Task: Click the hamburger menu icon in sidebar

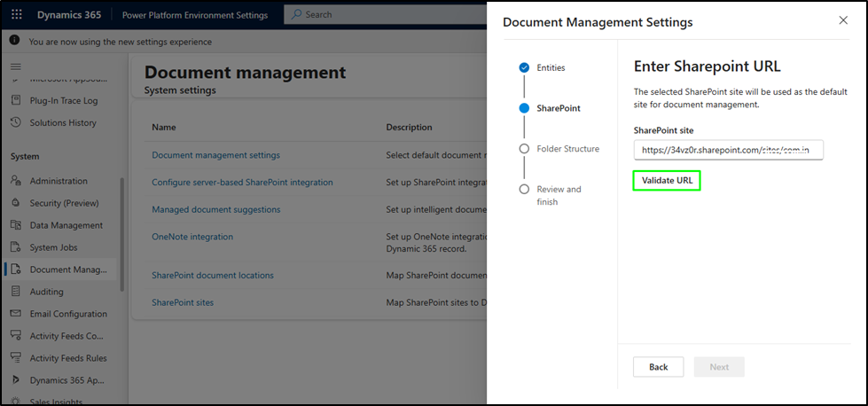Action: [x=15, y=66]
